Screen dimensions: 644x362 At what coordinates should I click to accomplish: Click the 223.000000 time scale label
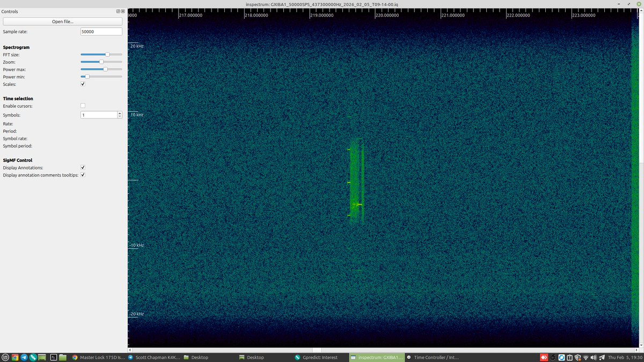[x=584, y=15]
